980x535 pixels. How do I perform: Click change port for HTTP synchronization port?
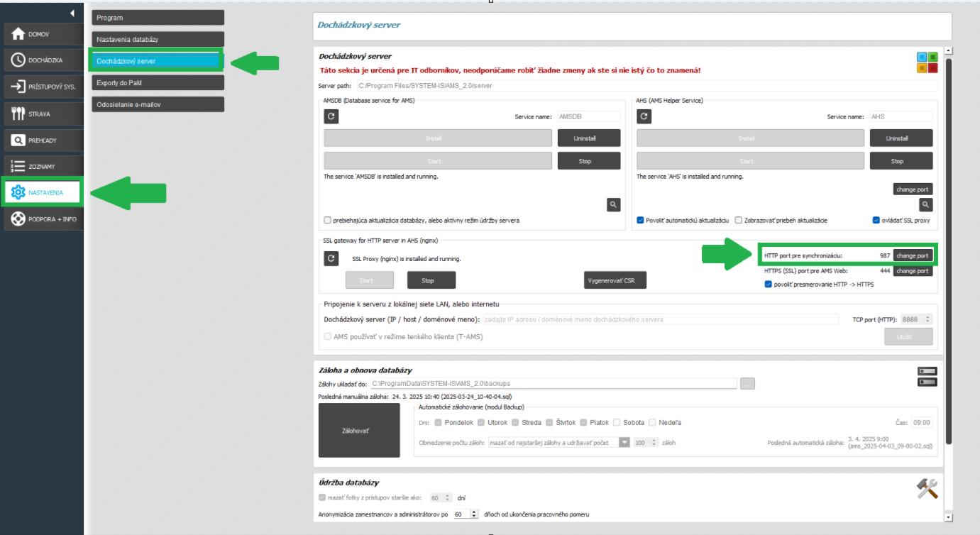[912, 255]
